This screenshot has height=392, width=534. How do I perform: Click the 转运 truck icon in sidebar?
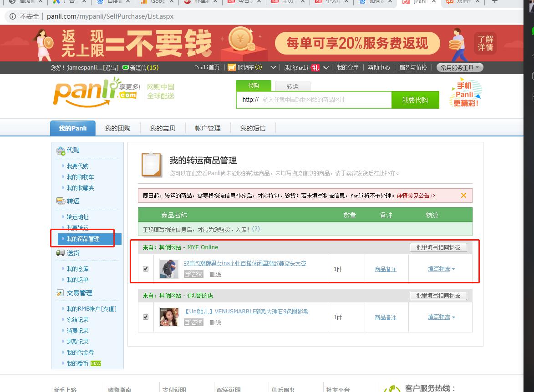pyautogui.click(x=60, y=201)
